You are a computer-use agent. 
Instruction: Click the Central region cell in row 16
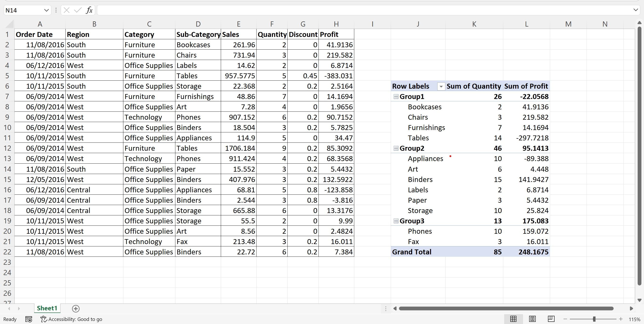click(94, 190)
